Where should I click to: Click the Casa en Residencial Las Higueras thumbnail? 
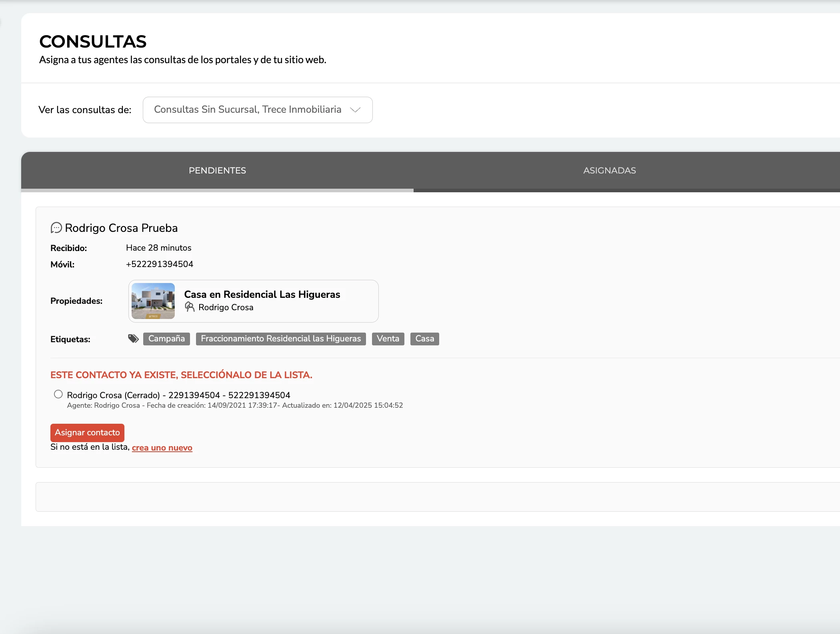click(x=153, y=301)
